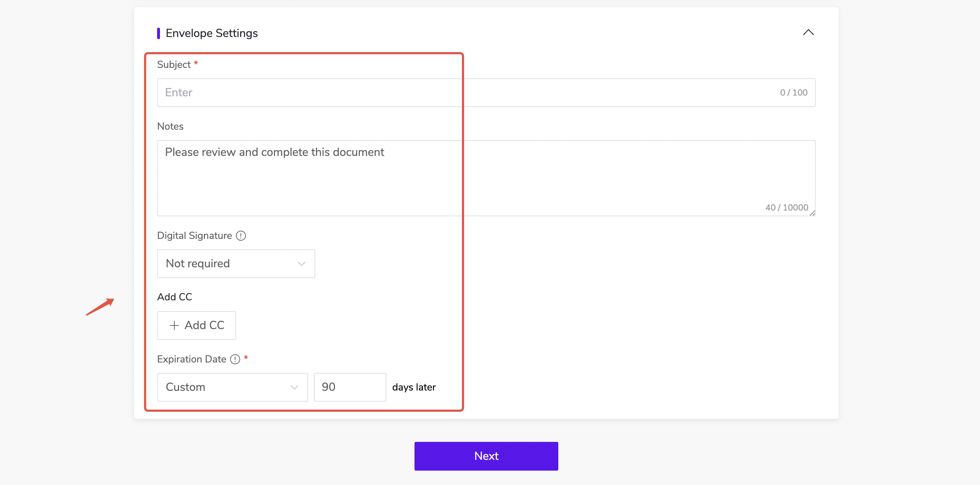This screenshot has width=980, height=485.
Task: Collapse the Envelope Settings section chevron
Action: 808,33
